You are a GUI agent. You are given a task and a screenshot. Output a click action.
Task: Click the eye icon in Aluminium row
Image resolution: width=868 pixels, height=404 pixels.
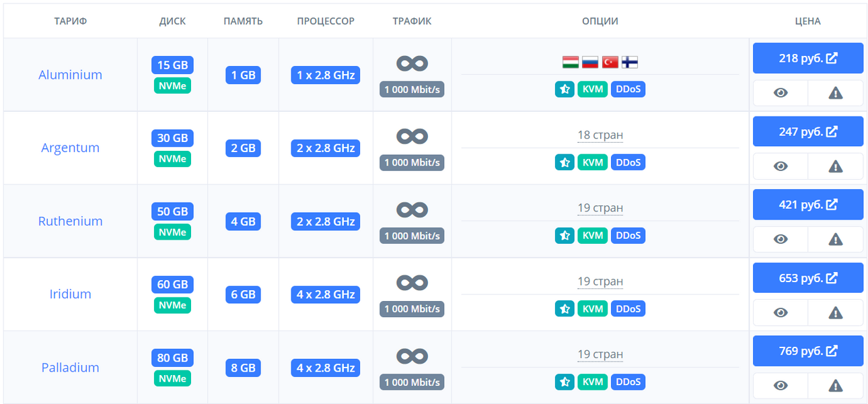781,93
